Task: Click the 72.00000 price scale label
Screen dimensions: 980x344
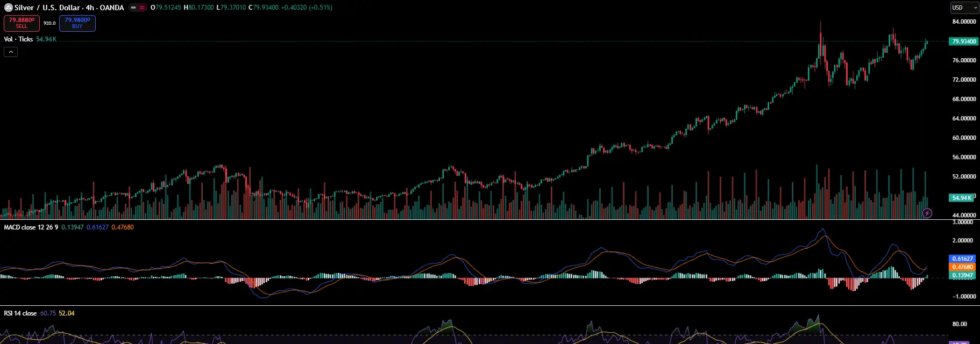Action: [964, 80]
